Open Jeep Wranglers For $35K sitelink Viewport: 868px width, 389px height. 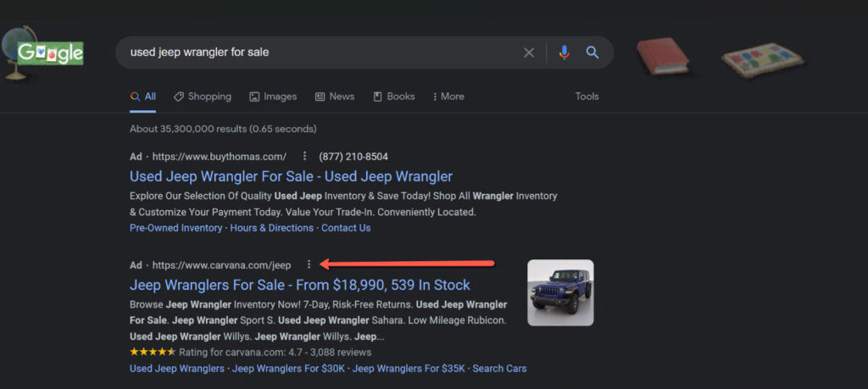[409, 369]
